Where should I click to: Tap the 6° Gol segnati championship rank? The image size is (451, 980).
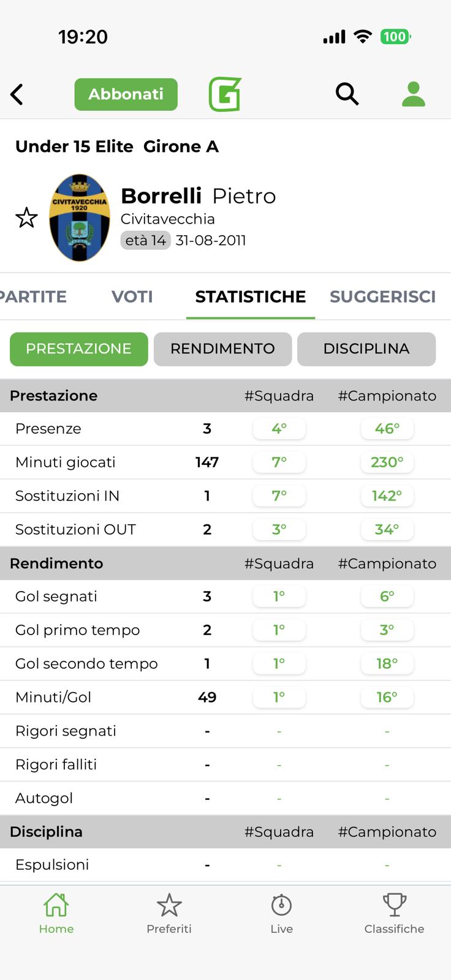pos(387,597)
